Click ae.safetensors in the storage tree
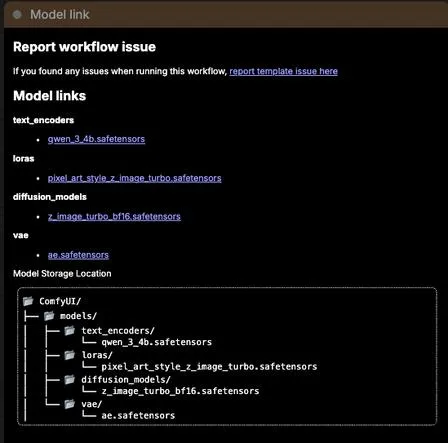Screen dimensions: 448x443 [x=138, y=416]
